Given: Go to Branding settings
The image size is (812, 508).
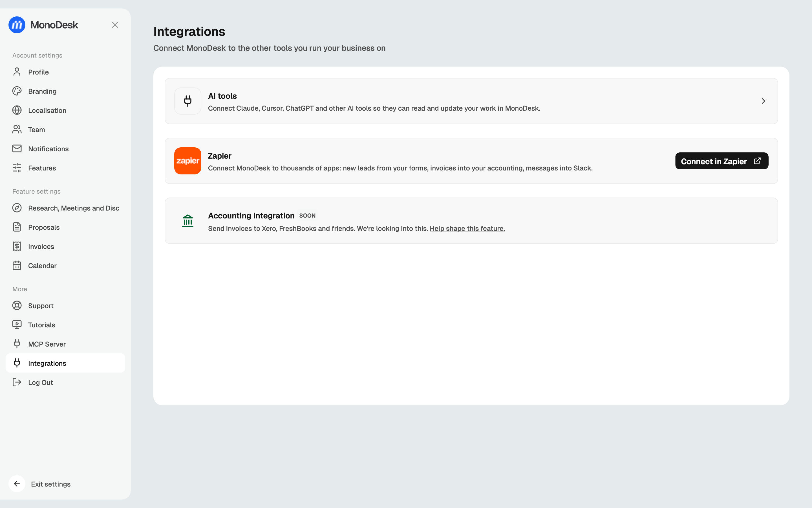Looking at the screenshot, I should click(65, 91).
